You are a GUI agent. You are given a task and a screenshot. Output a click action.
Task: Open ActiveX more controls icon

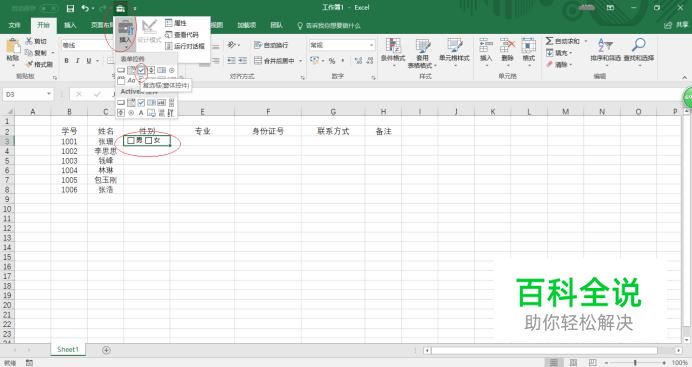click(171, 113)
